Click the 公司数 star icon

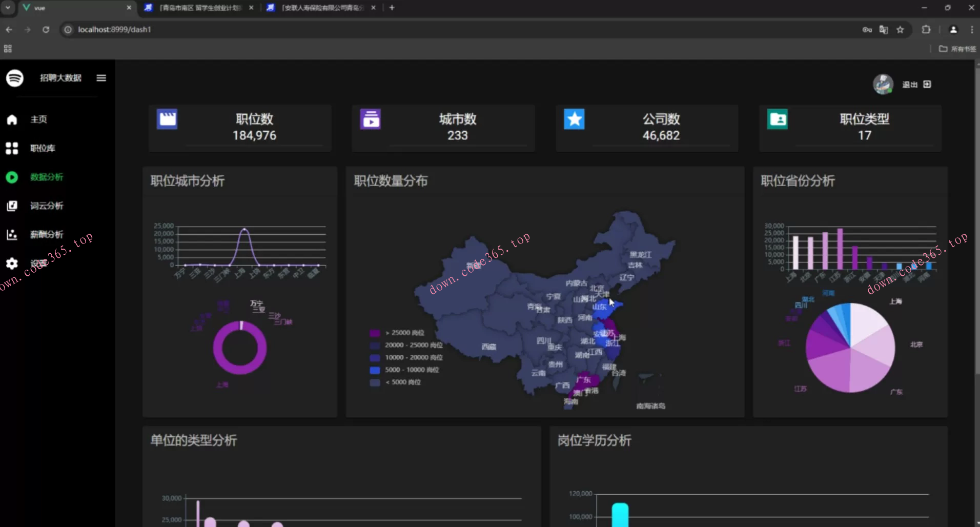tap(574, 119)
